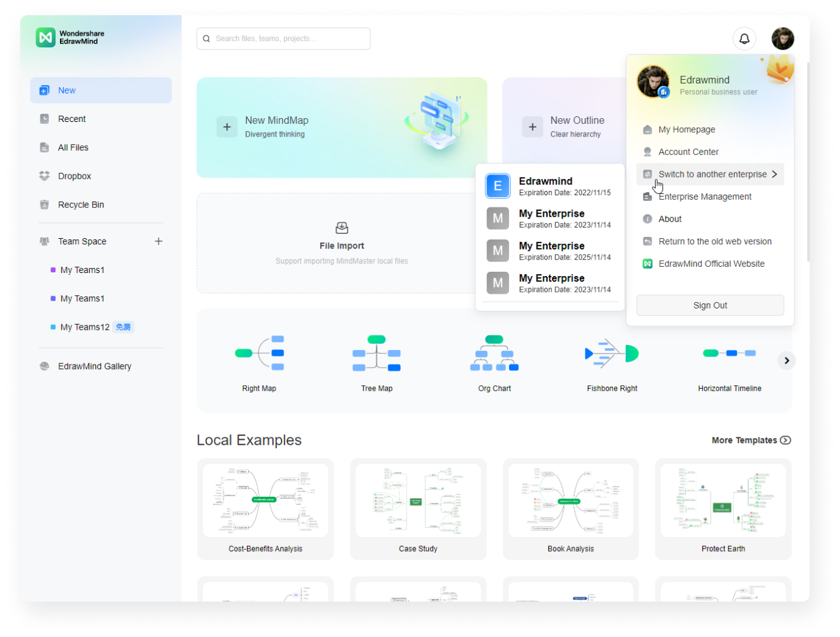
Task: Switch to Edrawmind expiring 2022/11/15
Action: tap(550, 186)
